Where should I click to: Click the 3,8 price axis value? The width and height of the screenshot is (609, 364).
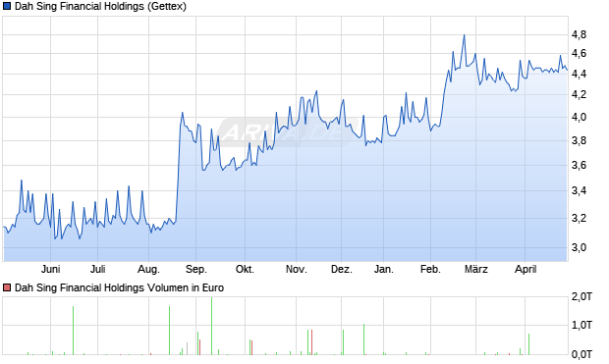(580, 141)
